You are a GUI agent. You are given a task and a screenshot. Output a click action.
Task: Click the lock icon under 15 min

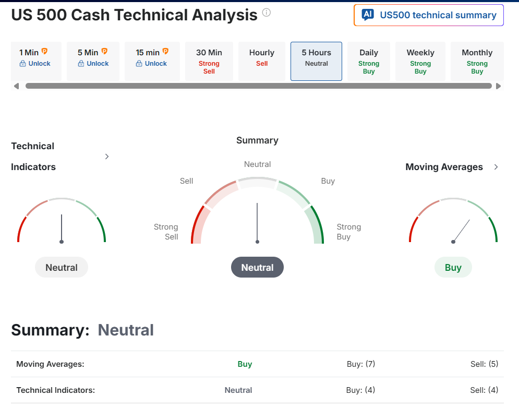point(139,64)
